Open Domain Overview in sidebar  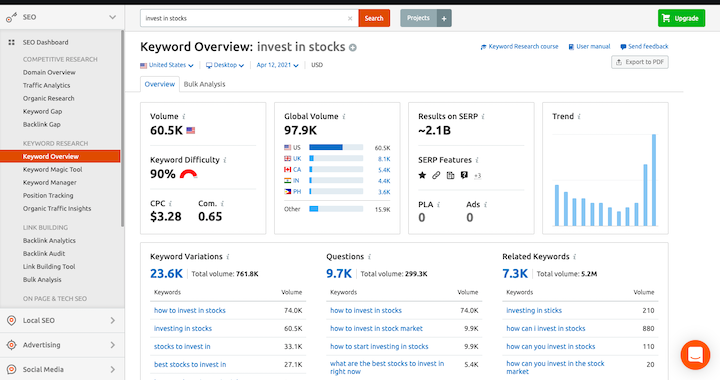49,72
